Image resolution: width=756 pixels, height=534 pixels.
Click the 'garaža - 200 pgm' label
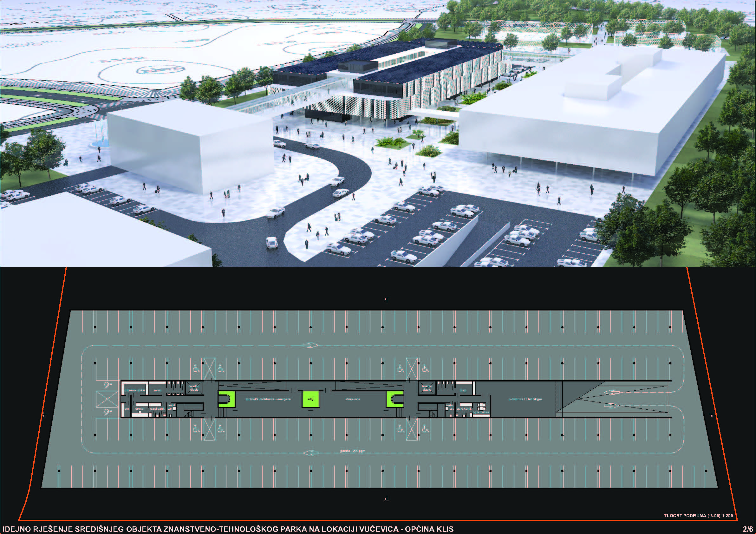click(352, 451)
